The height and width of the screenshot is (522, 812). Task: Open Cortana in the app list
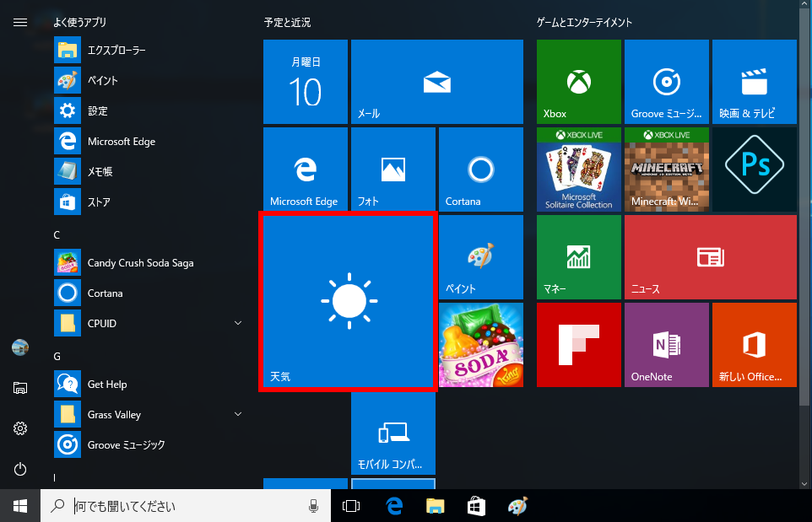pos(148,293)
